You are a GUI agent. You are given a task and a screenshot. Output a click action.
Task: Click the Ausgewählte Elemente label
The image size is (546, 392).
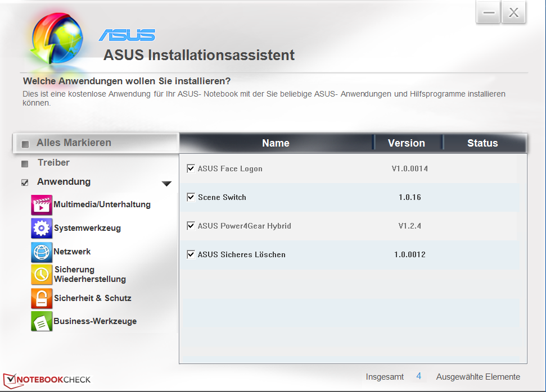[x=478, y=377]
